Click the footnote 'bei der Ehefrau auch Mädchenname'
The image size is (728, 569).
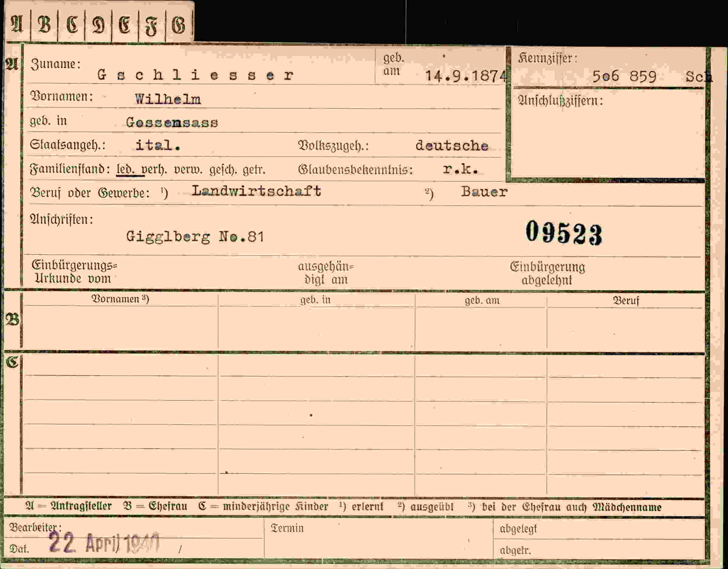coord(572,507)
